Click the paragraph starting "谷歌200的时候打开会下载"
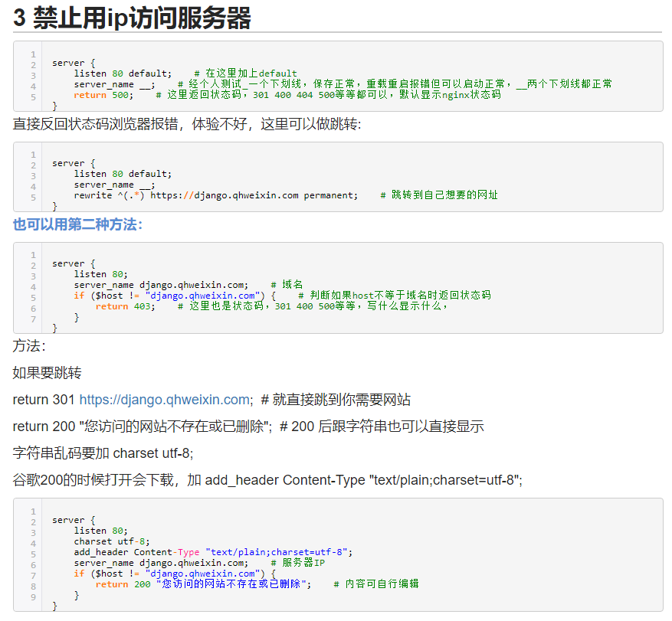 [x=267, y=480]
